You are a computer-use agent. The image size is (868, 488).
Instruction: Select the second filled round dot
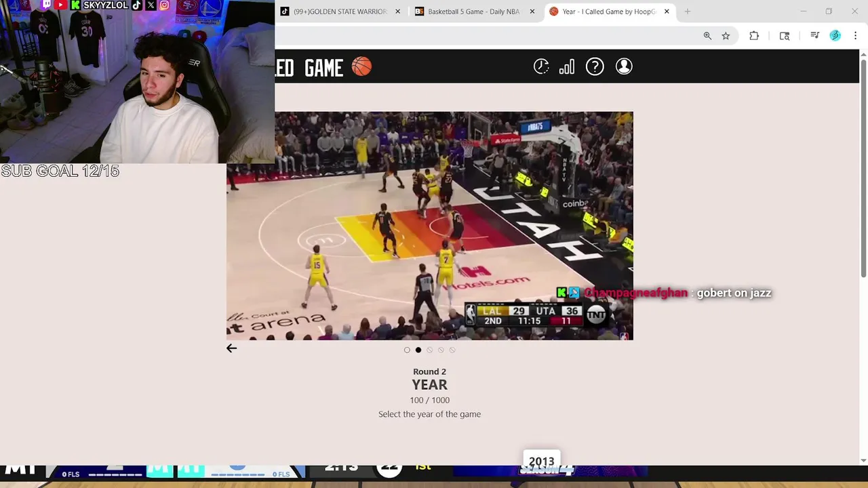(418, 350)
